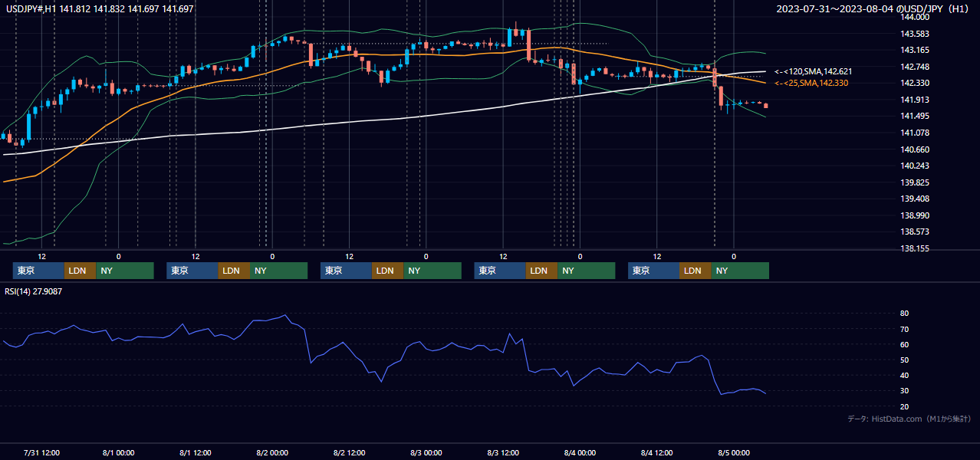This screenshot has height=460, width=980.
Task: Click the 138.573 price axis label
Action: tap(915, 232)
